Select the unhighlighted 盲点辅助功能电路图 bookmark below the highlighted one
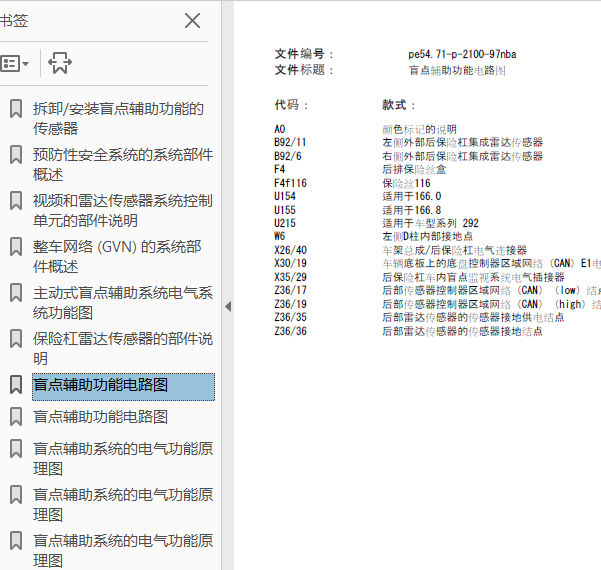The image size is (601, 570). point(100,417)
